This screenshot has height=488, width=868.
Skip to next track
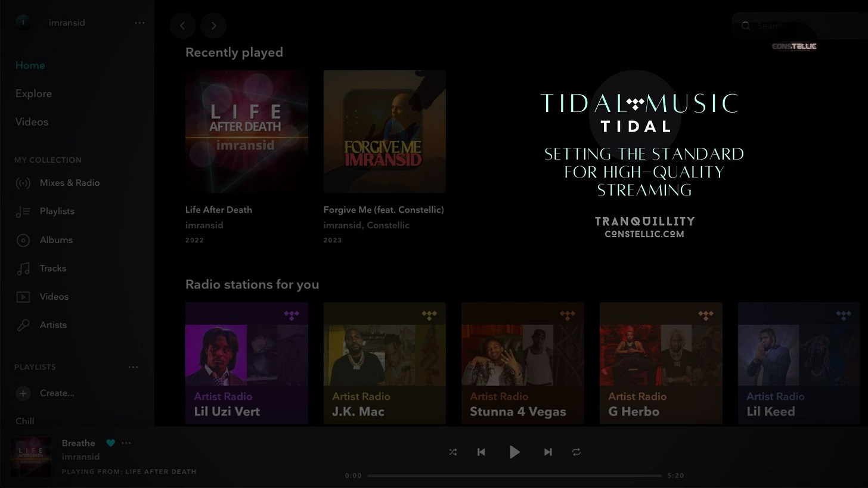pos(548,452)
